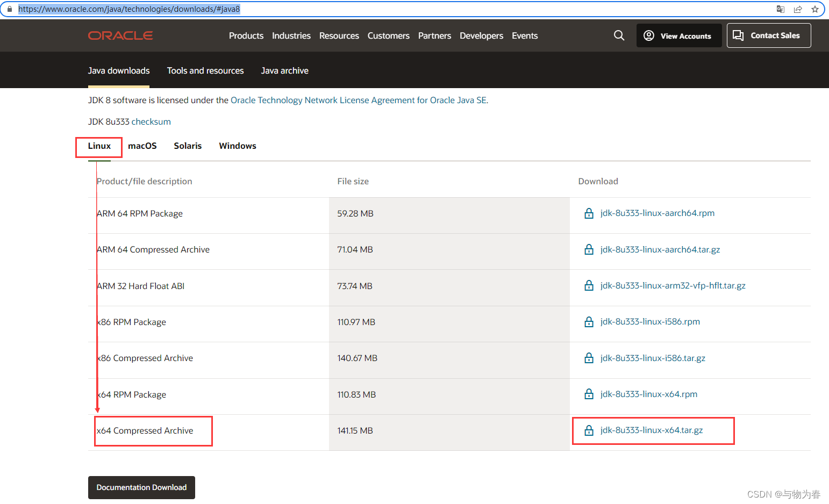Open the Products menu
Image resolution: width=829 pixels, height=504 pixels.
click(x=246, y=35)
